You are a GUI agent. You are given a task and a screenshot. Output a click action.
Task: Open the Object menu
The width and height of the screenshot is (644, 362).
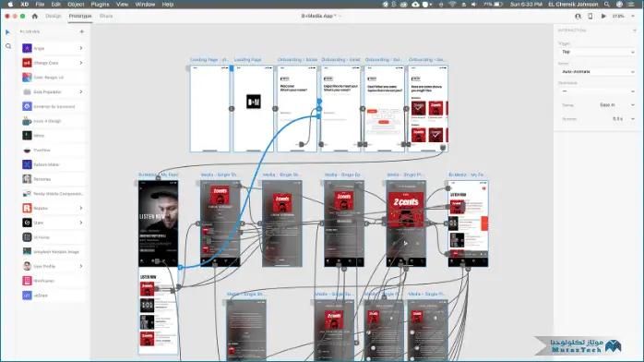pyautogui.click(x=76, y=4)
